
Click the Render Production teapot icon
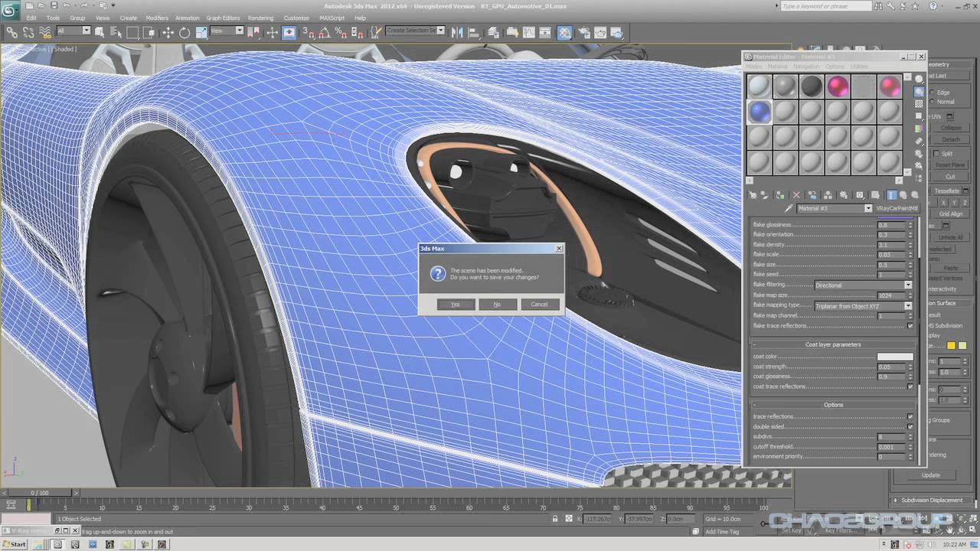(616, 32)
